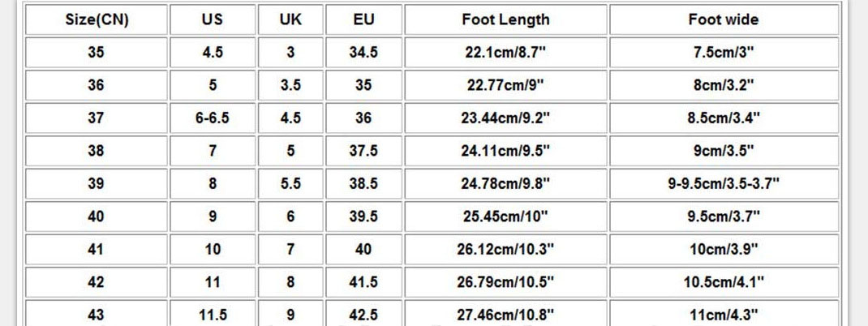
Task: Select the 9-9.5cm/3.5-3.7" foot wide cell
Action: tap(723, 184)
